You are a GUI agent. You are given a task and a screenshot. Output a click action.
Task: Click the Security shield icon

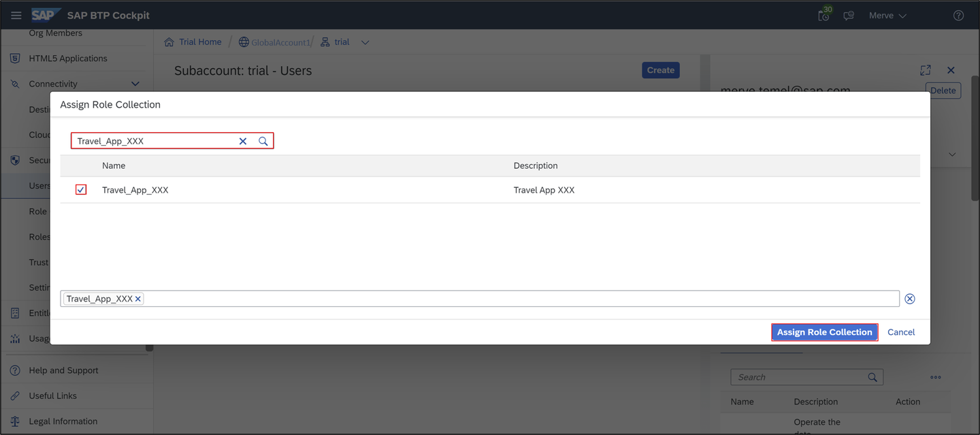point(15,161)
